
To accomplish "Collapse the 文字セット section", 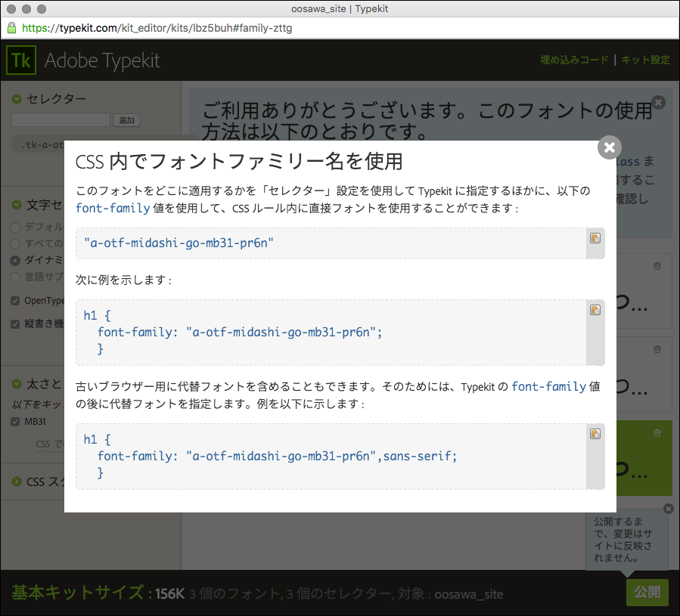I will point(17,205).
